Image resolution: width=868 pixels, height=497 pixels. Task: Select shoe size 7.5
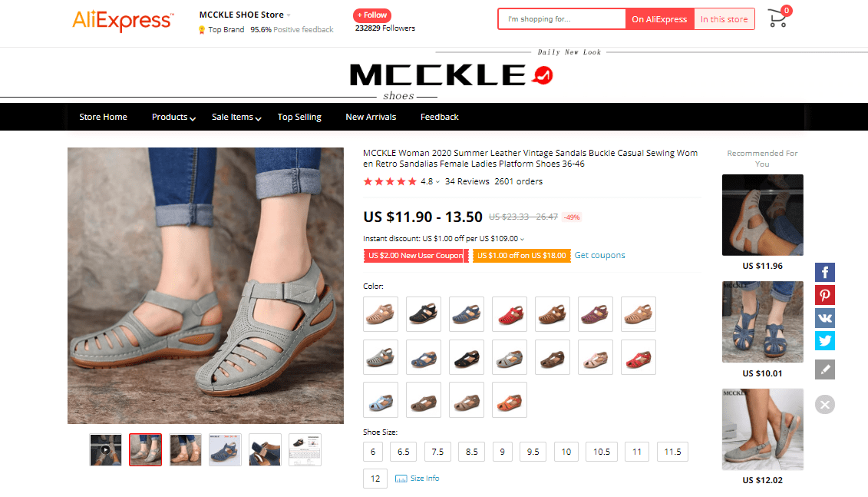(437, 452)
